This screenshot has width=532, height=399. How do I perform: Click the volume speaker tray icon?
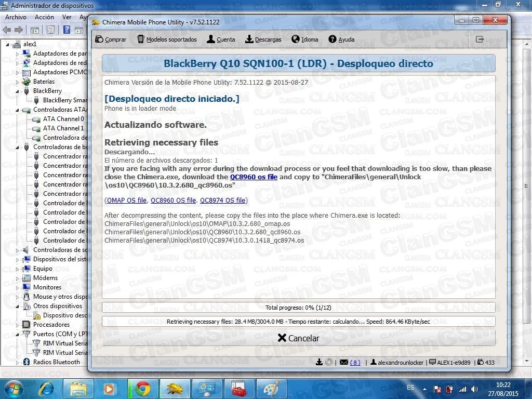tap(475, 389)
